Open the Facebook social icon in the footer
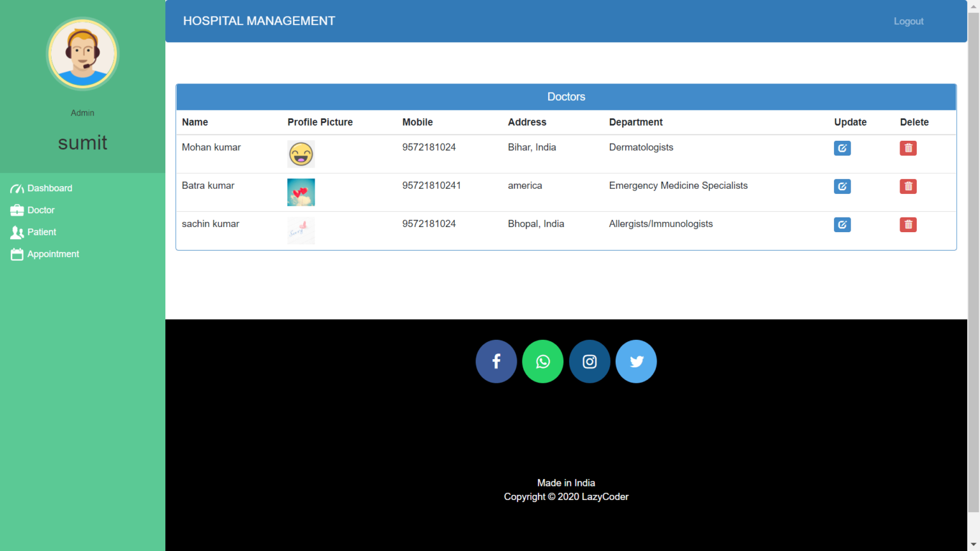Image resolution: width=980 pixels, height=551 pixels. tap(496, 361)
